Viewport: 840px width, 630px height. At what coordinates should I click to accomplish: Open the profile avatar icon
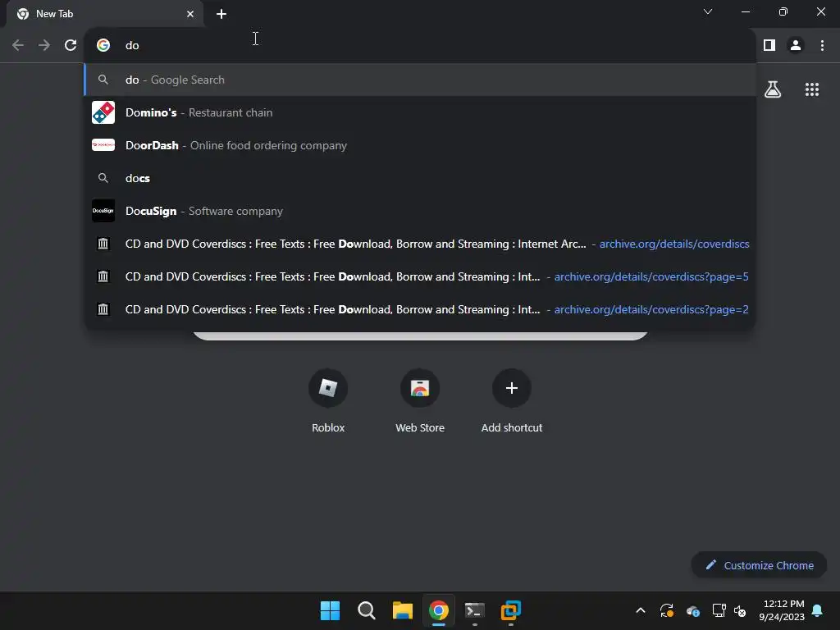point(796,45)
